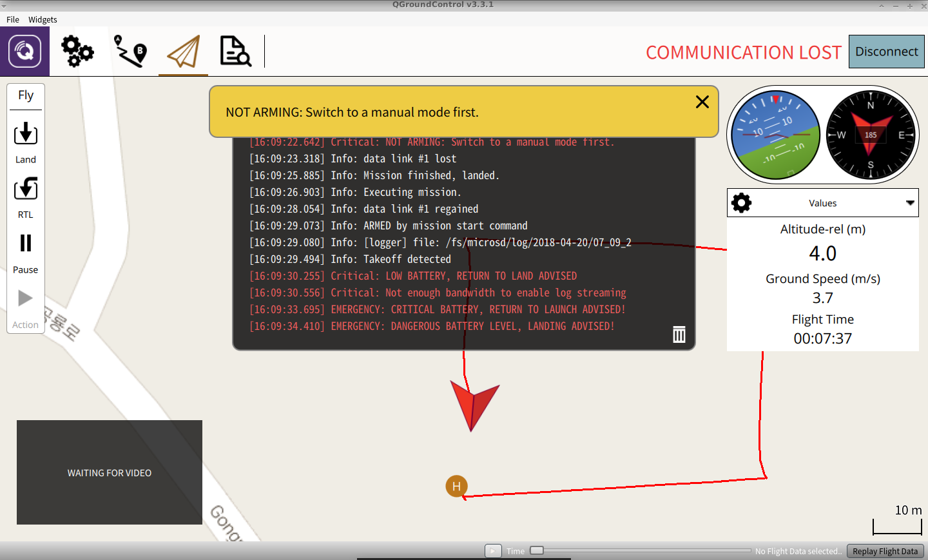Viewport: 928px width, 560px height.
Task: Open the File menu
Action: 13,19
